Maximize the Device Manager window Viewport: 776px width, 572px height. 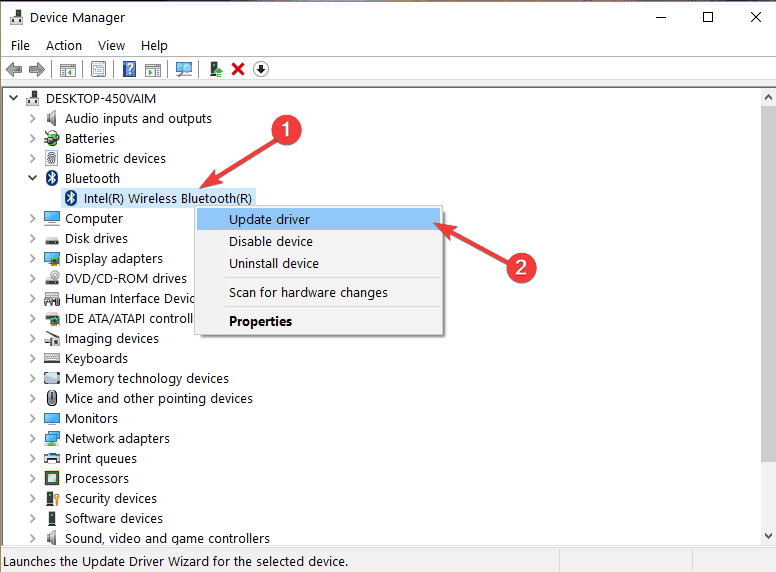708,17
